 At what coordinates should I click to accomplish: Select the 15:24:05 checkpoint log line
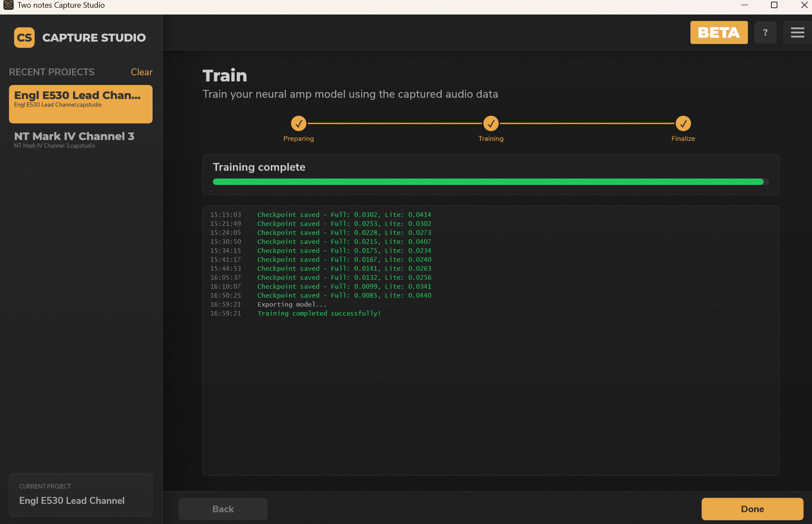pyautogui.click(x=321, y=233)
